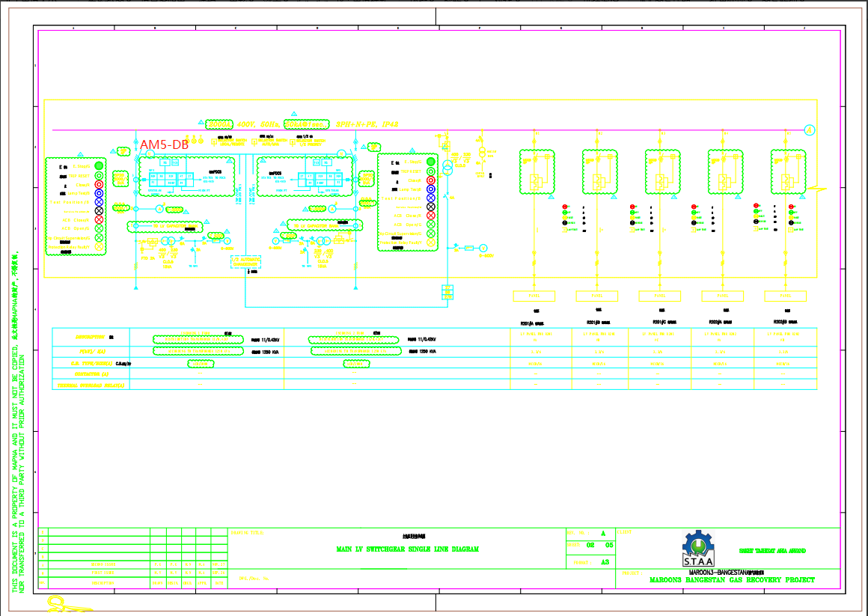Click the red AM5-DB label
The height and width of the screenshot is (616, 868).
coord(165,144)
